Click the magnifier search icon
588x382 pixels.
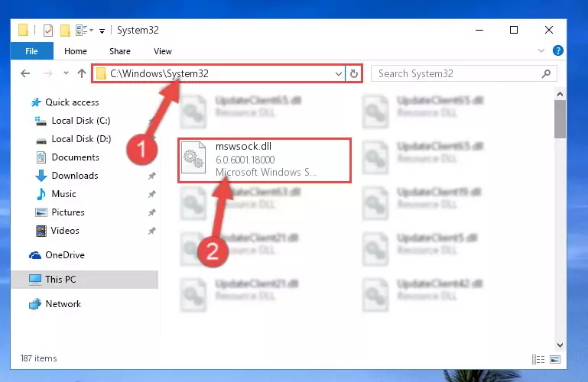(x=546, y=74)
